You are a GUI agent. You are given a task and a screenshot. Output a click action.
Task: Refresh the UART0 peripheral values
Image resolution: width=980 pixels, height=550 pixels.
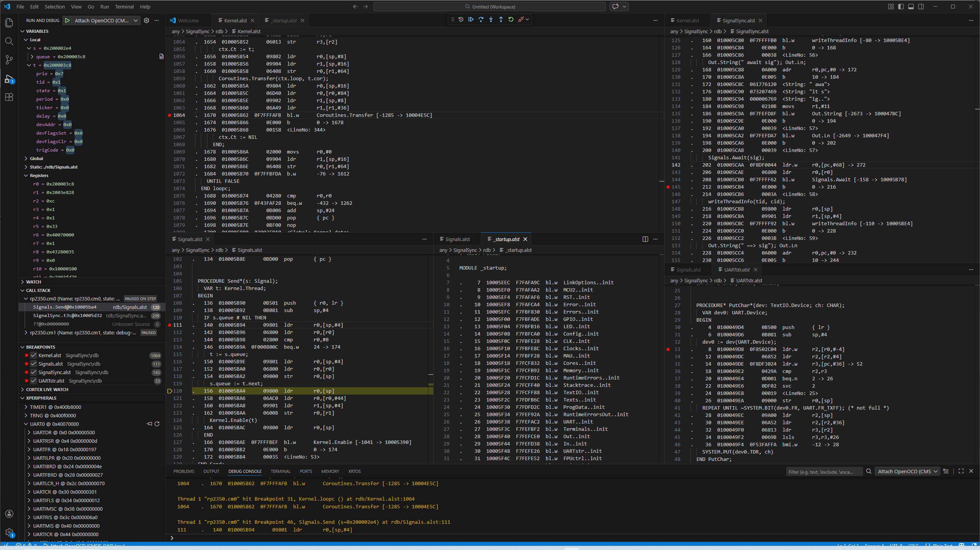[157, 424]
